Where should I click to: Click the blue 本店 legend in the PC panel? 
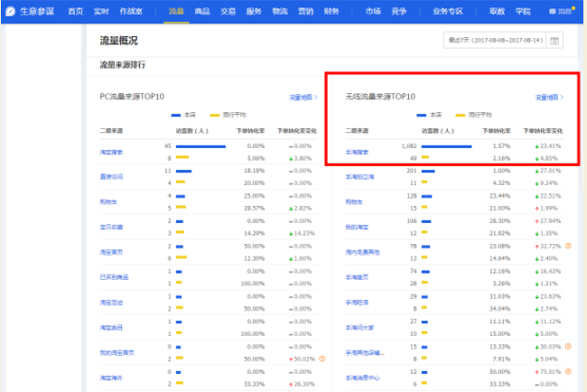pos(183,115)
